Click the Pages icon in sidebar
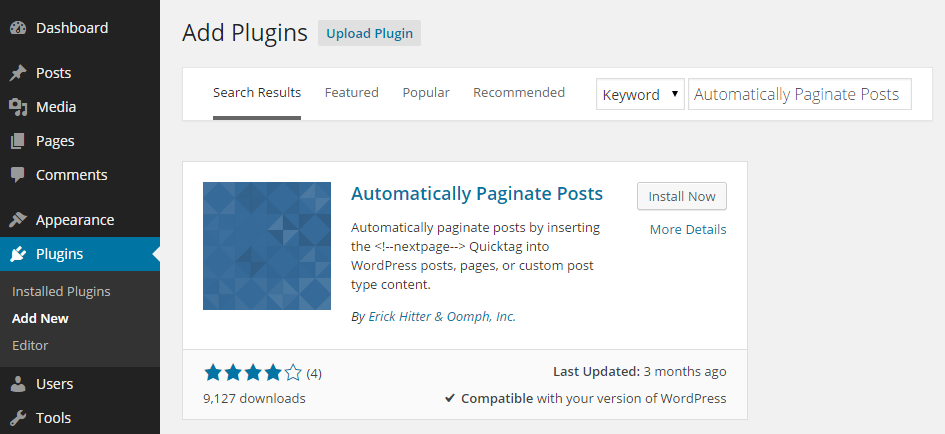The image size is (945, 434). [x=18, y=141]
